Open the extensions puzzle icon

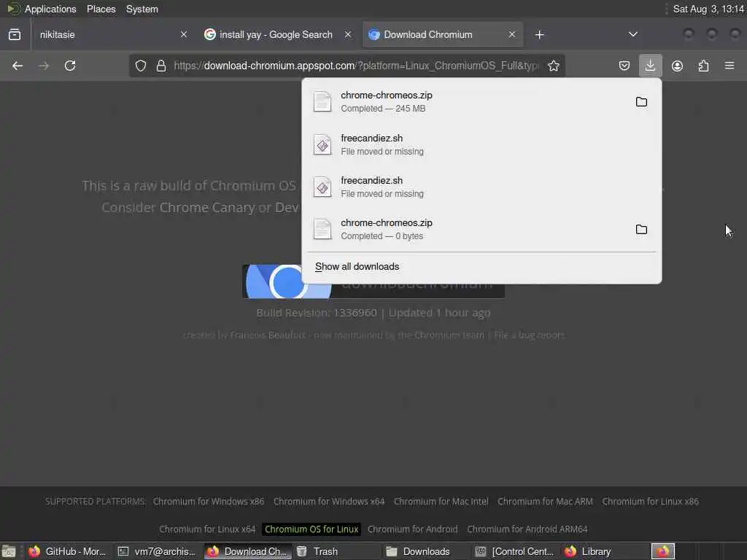tap(703, 66)
